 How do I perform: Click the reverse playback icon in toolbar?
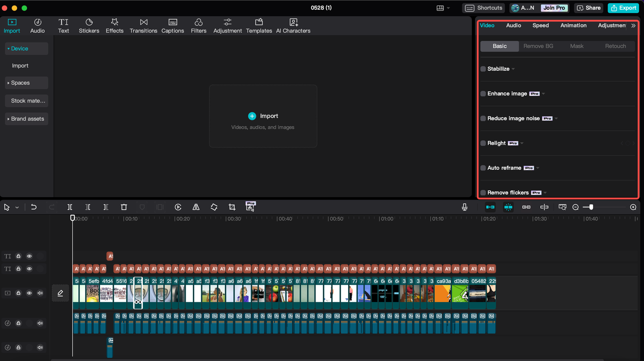point(178,207)
